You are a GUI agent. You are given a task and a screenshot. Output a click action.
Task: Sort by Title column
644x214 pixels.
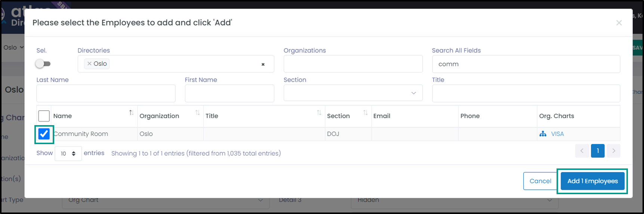264,116
